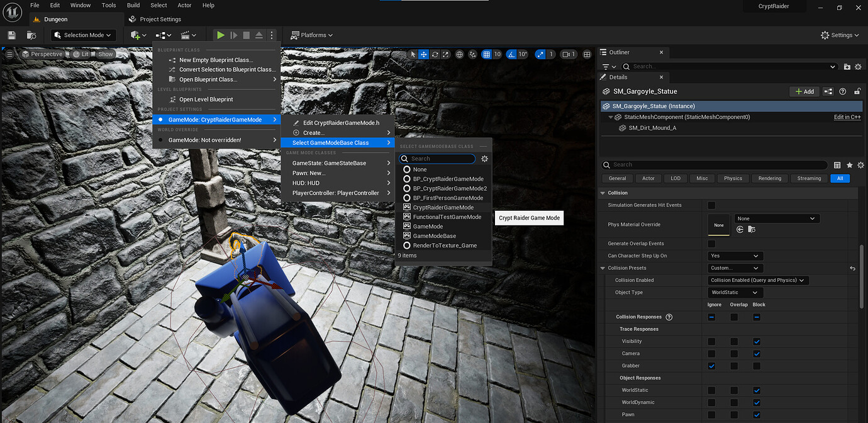Click the lock icon in Details panel

click(x=857, y=91)
